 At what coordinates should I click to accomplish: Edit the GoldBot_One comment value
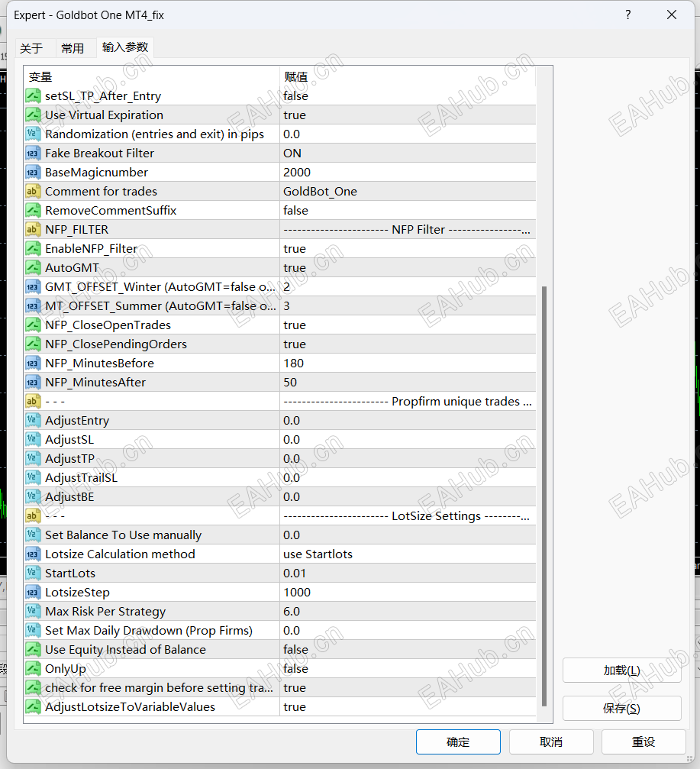(408, 191)
